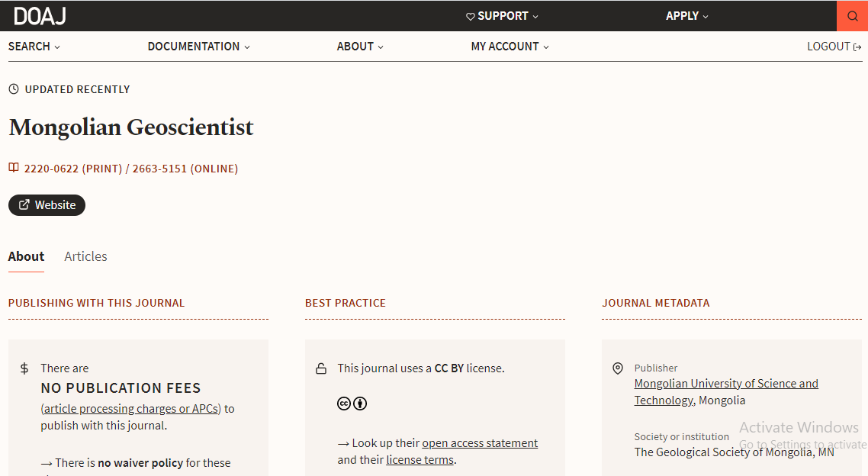Click the DOAJ logo

[x=40, y=16]
